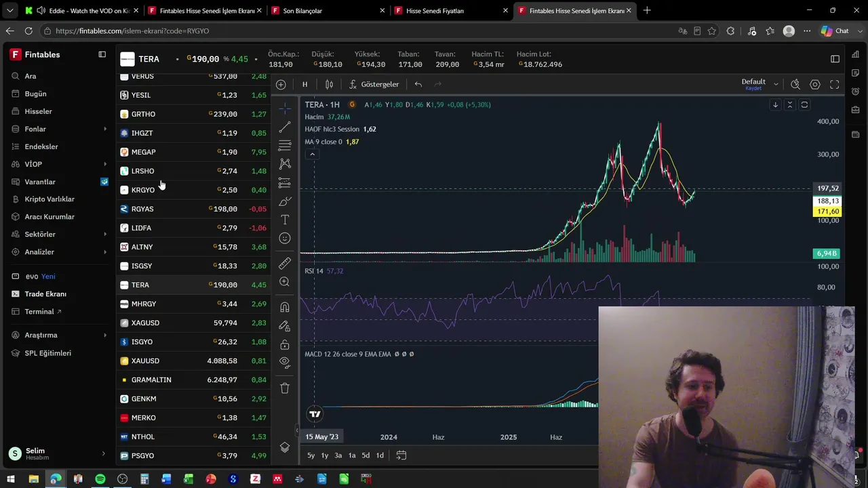Collapse the indicator legend with the caret button
This screenshot has width=868, height=488.
[312, 155]
